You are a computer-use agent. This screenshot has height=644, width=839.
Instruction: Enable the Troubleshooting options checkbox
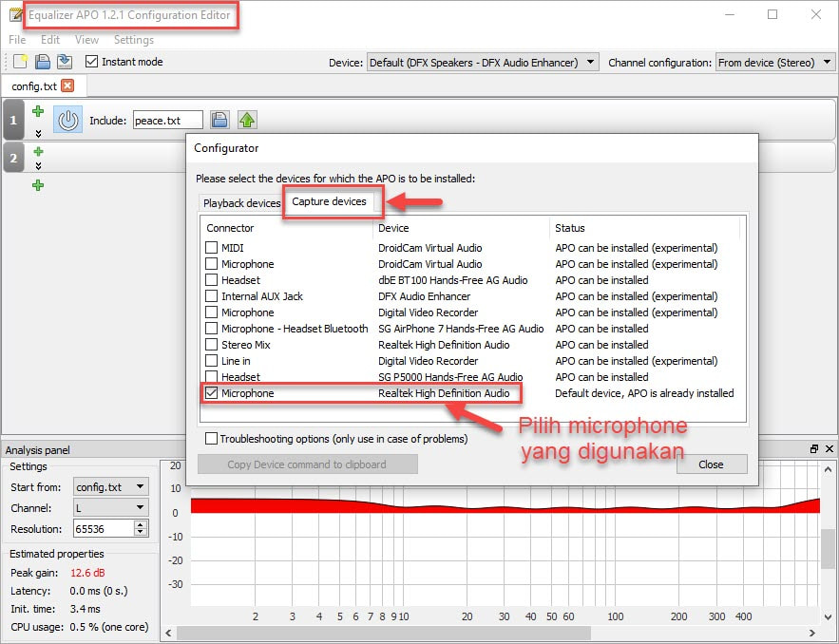(211, 439)
